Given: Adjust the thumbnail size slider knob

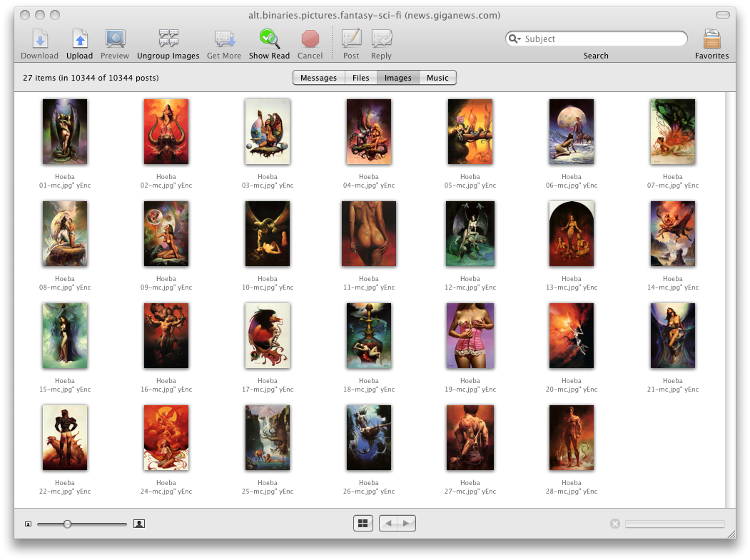Looking at the screenshot, I should pyautogui.click(x=68, y=524).
